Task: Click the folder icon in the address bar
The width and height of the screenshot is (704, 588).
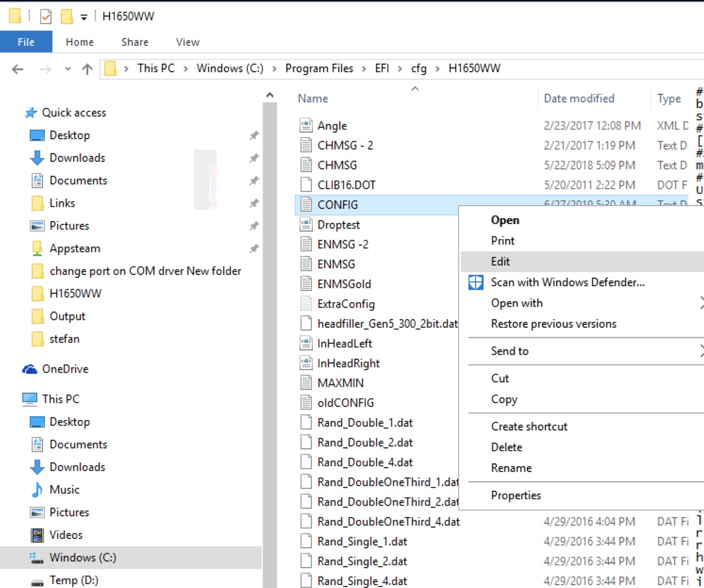Action: 111,68
